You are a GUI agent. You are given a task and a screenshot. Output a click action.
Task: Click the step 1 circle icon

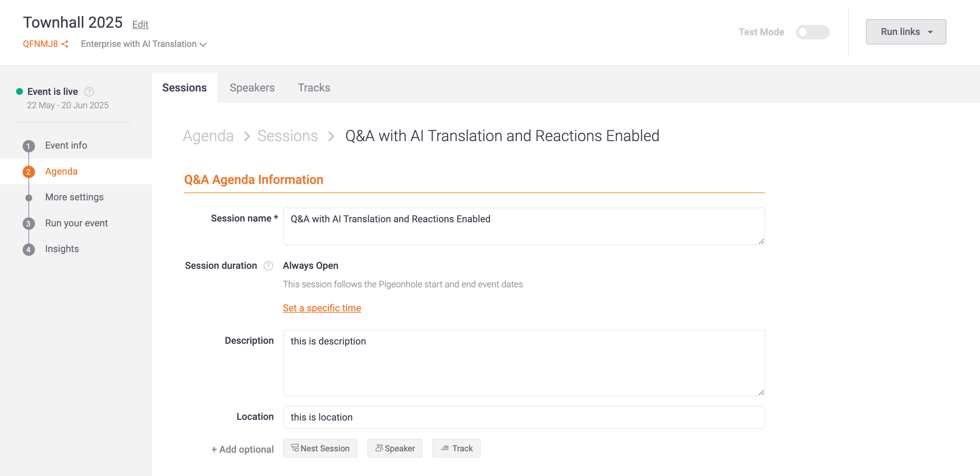tap(28, 146)
